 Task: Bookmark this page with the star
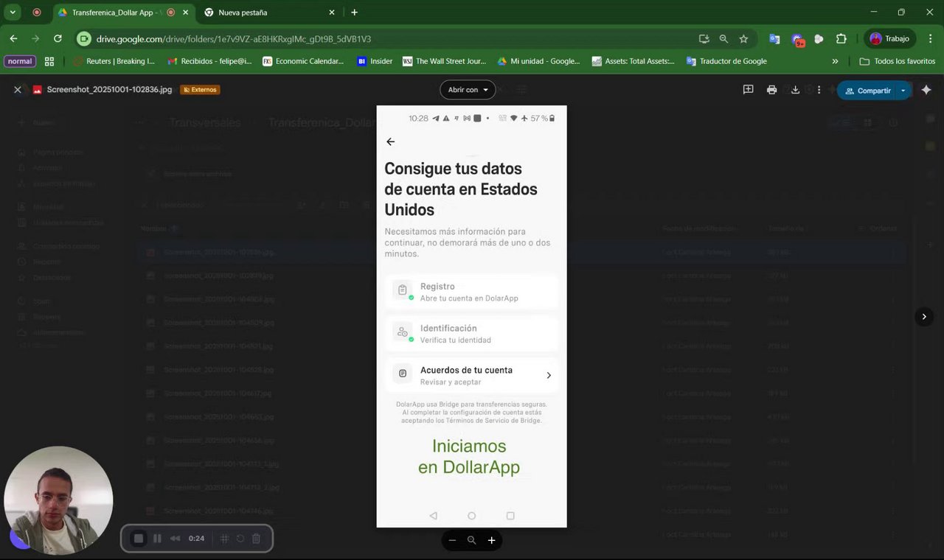743,39
